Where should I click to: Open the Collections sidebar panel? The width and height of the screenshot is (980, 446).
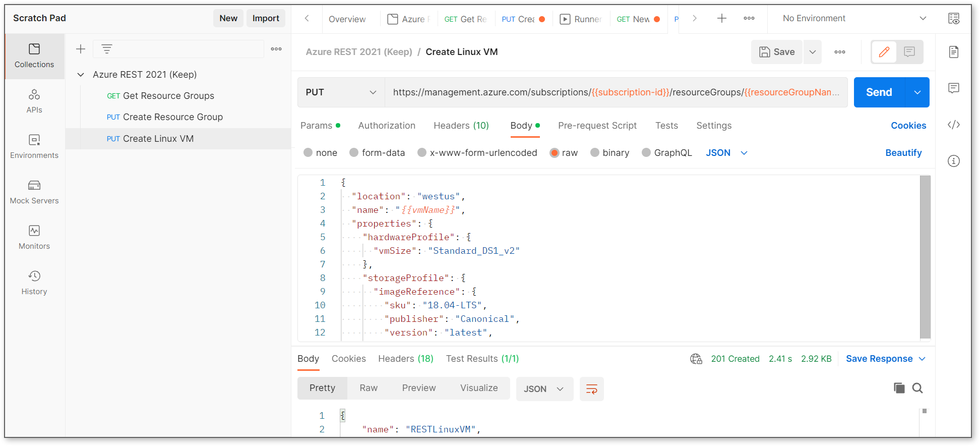34,56
